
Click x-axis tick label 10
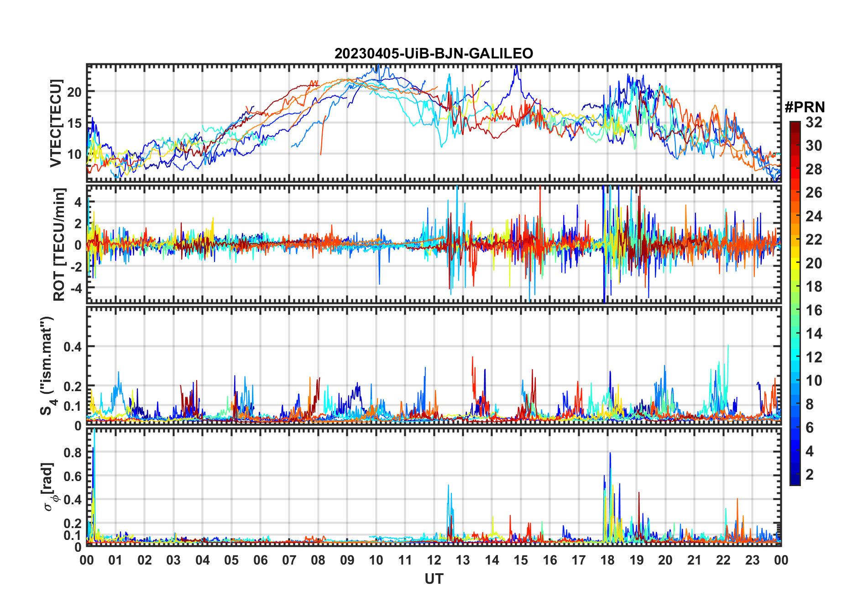(x=376, y=560)
